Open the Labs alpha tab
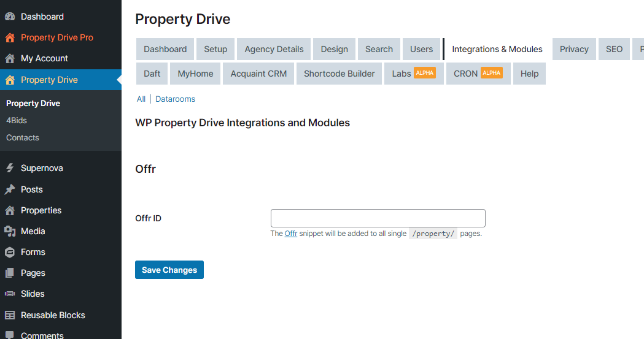The image size is (644, 339). tap(413, 74)
